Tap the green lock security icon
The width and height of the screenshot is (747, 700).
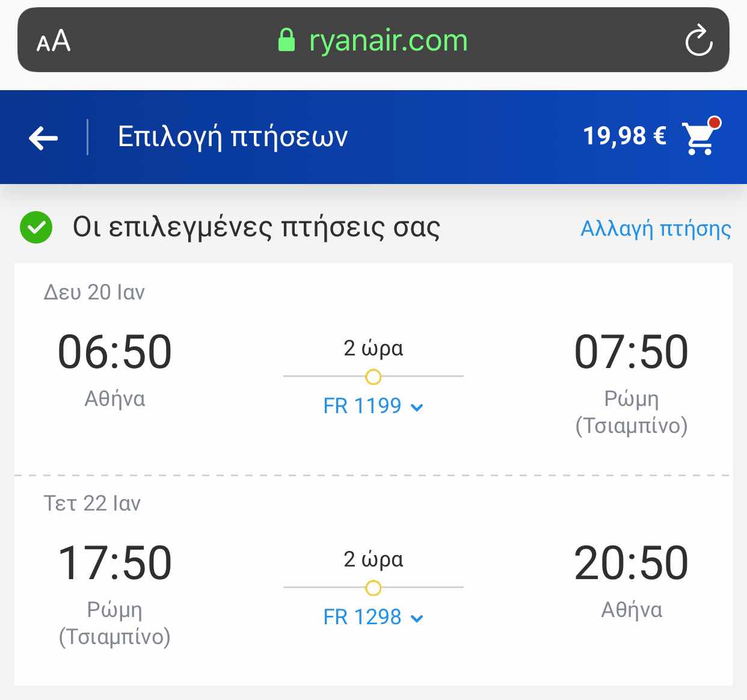(x=287, y=40)
